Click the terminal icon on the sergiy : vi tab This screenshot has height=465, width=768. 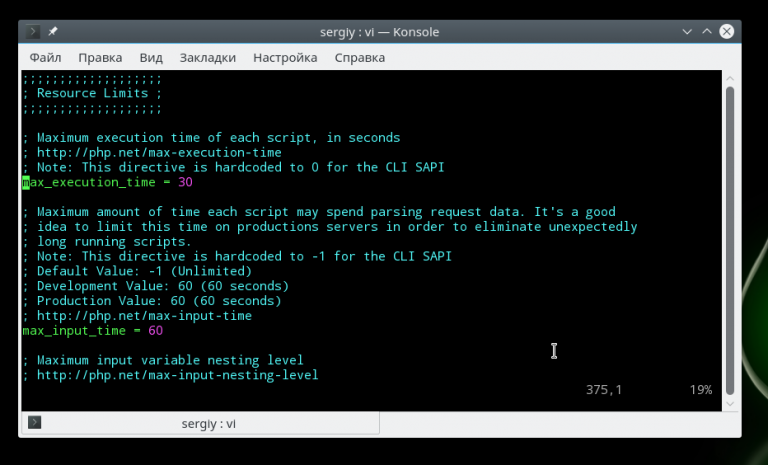coord(34,424)
